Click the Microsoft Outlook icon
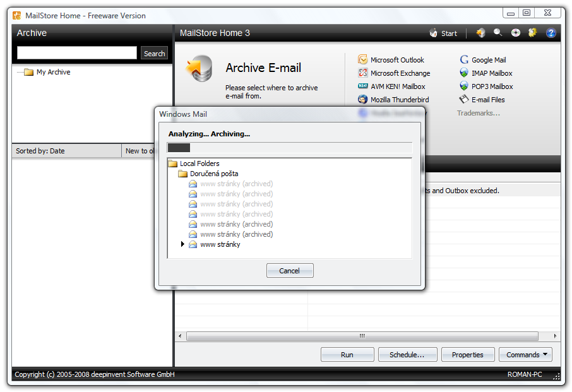Screen dimensions: 572x392 tap(362, 59)
